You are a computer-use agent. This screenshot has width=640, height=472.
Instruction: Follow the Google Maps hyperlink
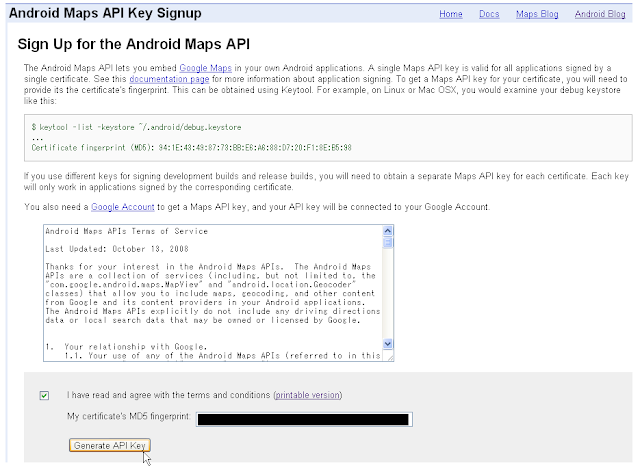coord(205,68)
